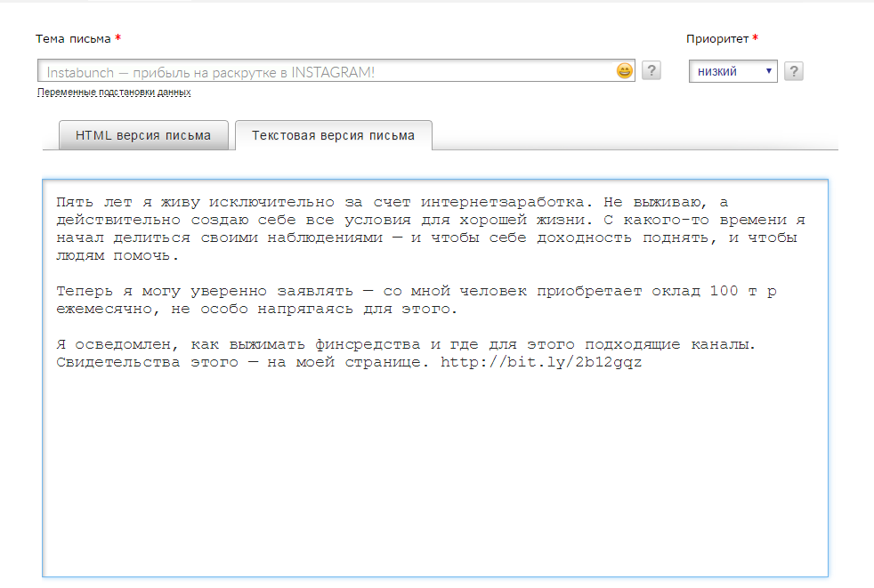Open the Приоритет dropdown showing низкий

coord(733,71)
